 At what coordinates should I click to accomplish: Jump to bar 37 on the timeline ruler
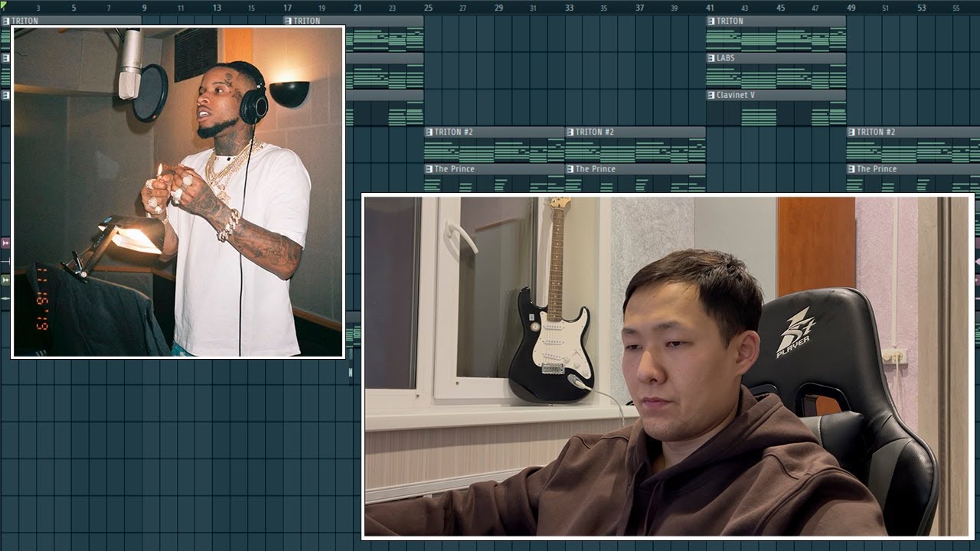point(639,8)
